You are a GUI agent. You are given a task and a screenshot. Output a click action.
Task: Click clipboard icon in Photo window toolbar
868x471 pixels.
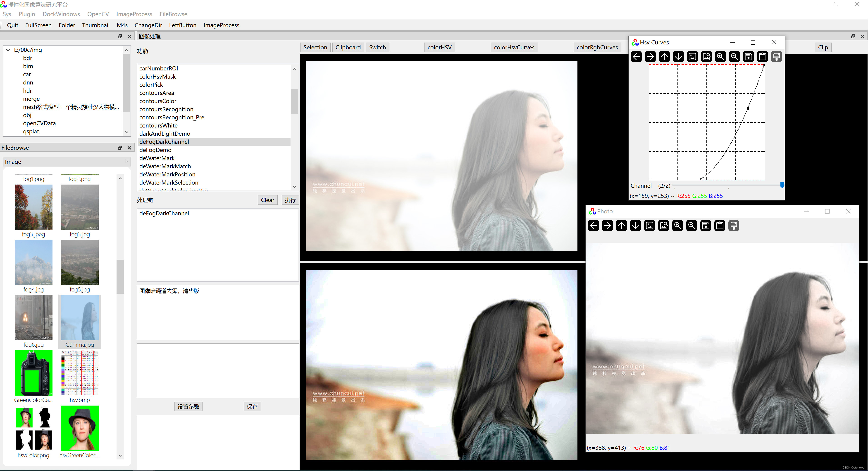[719, 226]
